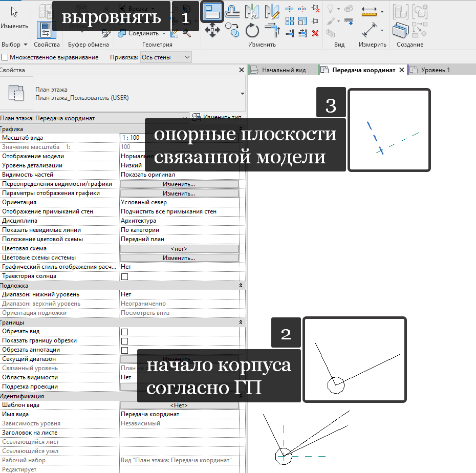476x473 pixels.
Task: Click the Цветовая схема <нет> button
Action: (x=180, y=249)
